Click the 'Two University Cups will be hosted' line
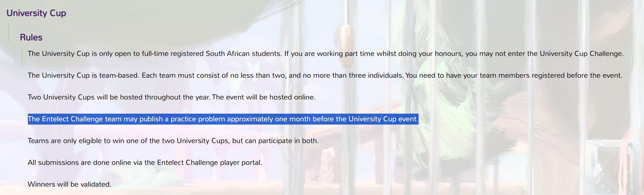This screenshot has width=644, height=195. pos(171,97)
